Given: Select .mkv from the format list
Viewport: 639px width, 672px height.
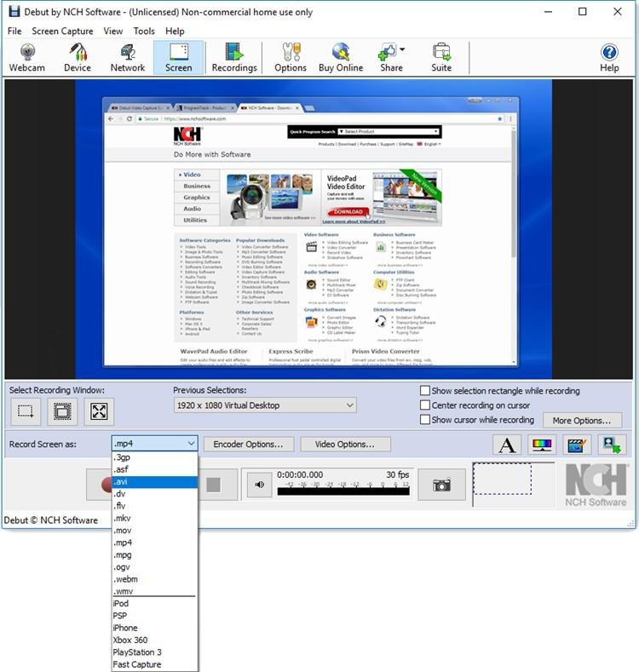Looking at the screenshot, I should [x=154, y=519].
